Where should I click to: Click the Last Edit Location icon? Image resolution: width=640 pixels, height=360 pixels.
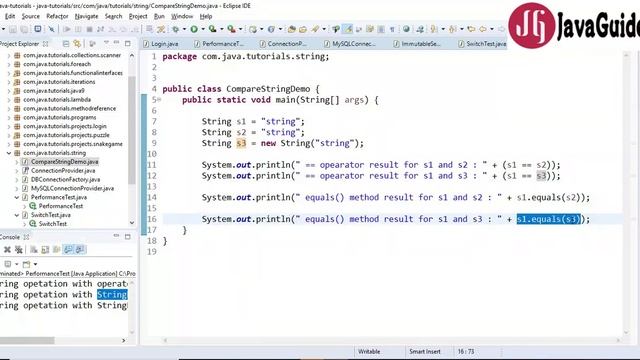(471, 29)
